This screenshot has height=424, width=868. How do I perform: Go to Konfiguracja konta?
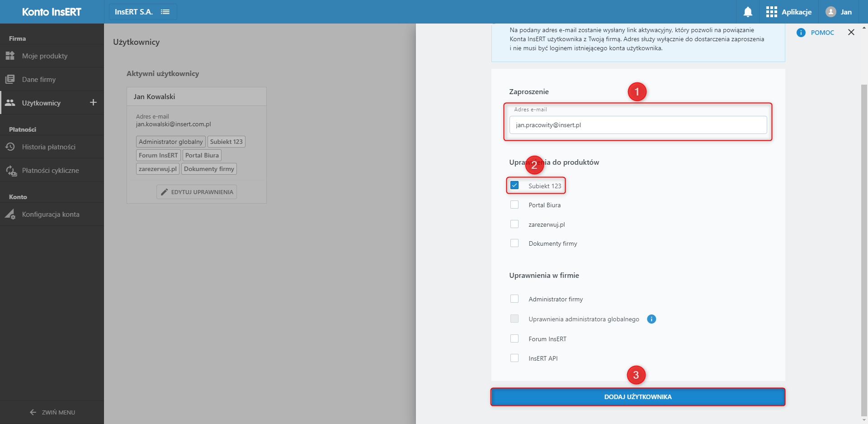click(52, 214)
